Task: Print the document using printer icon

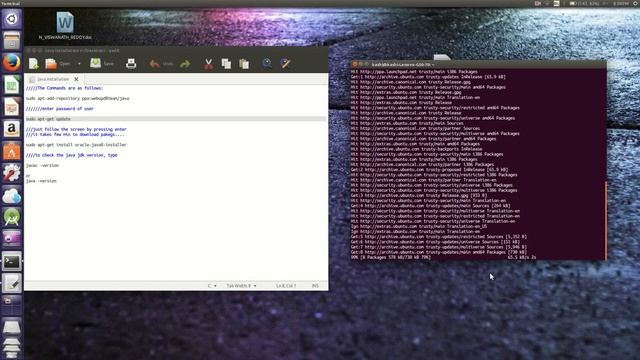Action: coord(131,64)
